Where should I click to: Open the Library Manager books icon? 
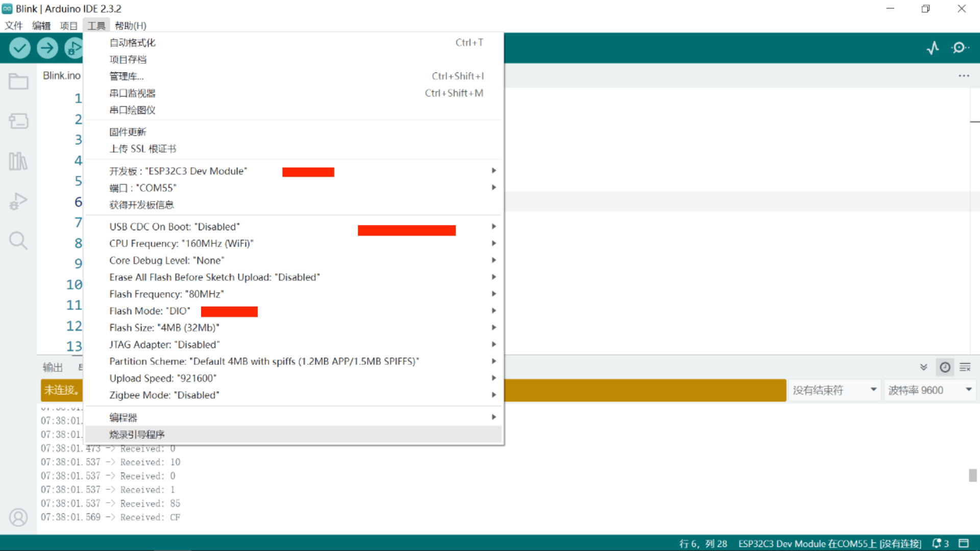[18, 161]
